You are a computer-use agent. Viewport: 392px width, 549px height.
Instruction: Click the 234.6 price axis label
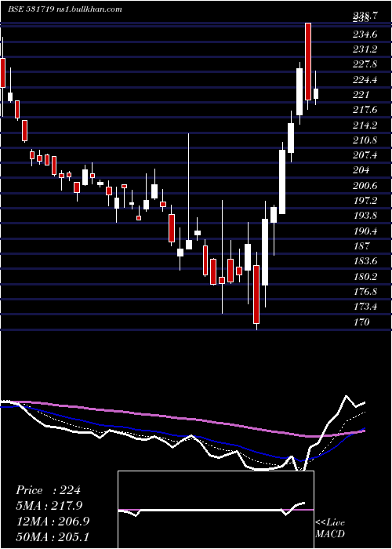365,35
